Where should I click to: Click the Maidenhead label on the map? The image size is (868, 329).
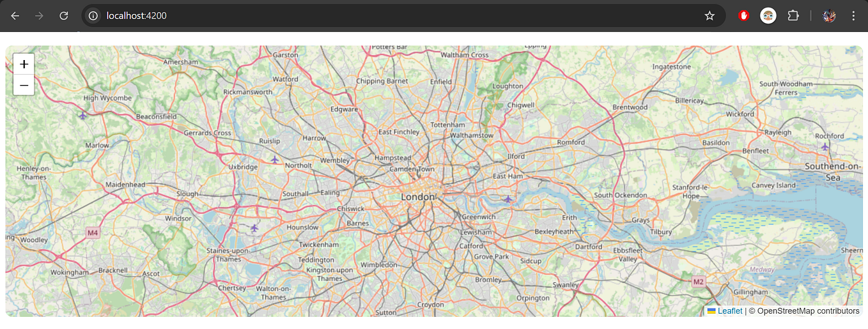tap(125, 185)
